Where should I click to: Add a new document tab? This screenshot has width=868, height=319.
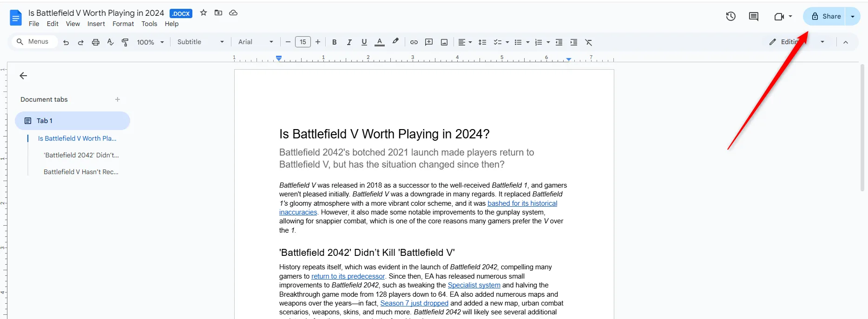118,99
